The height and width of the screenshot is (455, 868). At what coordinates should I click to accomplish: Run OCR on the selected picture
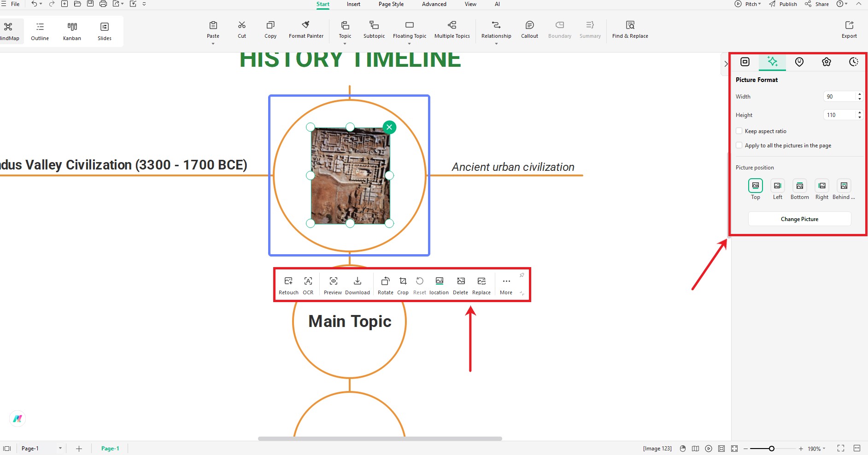click(308, 286)
